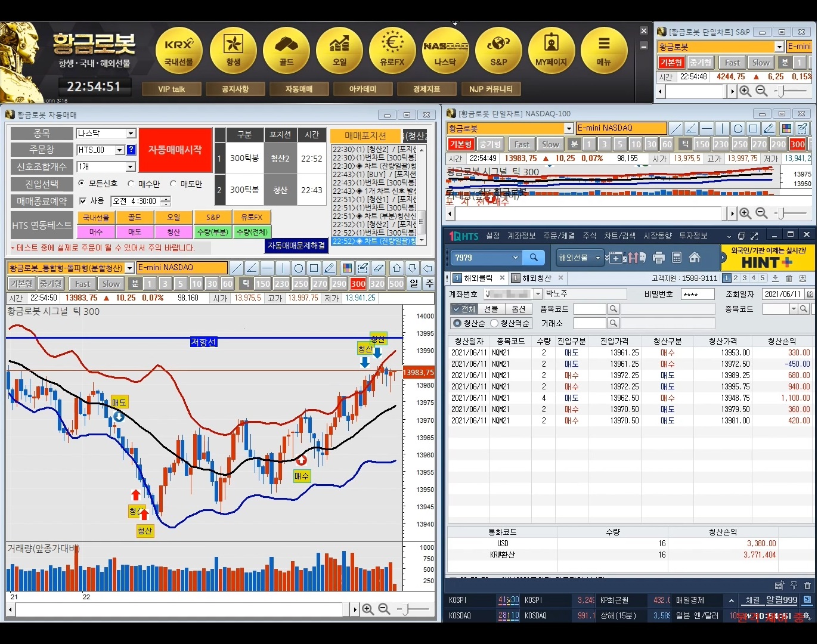Open the 나스닥 NASDAQ round icon

coord(445,50)
